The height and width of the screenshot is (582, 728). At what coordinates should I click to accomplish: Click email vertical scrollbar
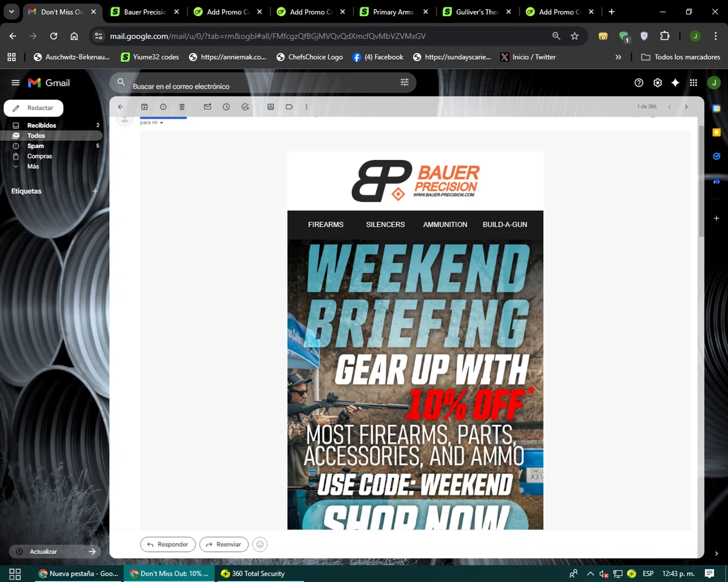tap(701, 181)
